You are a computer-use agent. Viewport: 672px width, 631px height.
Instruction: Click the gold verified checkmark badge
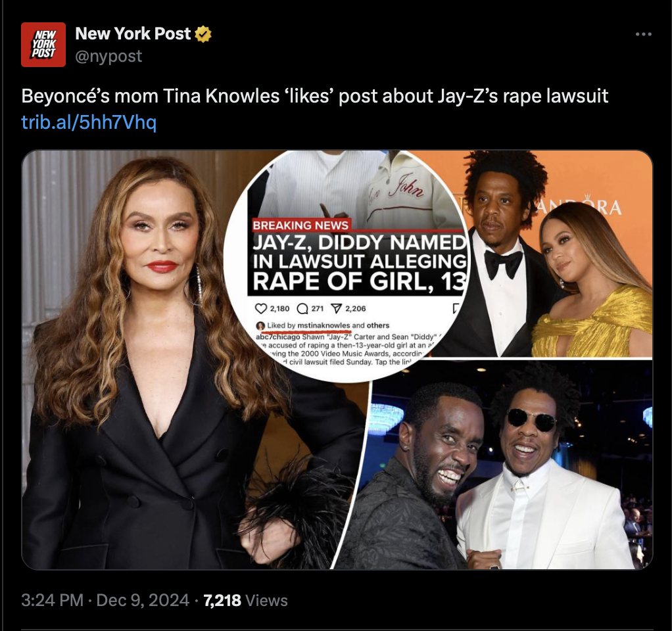(203, 34)
